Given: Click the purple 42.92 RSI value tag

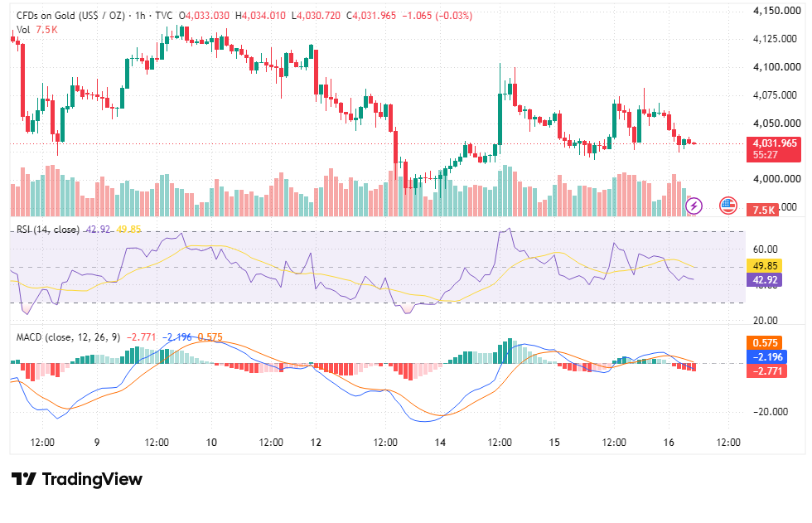Looking at the screenshot, I should click(x=764, y=280).
